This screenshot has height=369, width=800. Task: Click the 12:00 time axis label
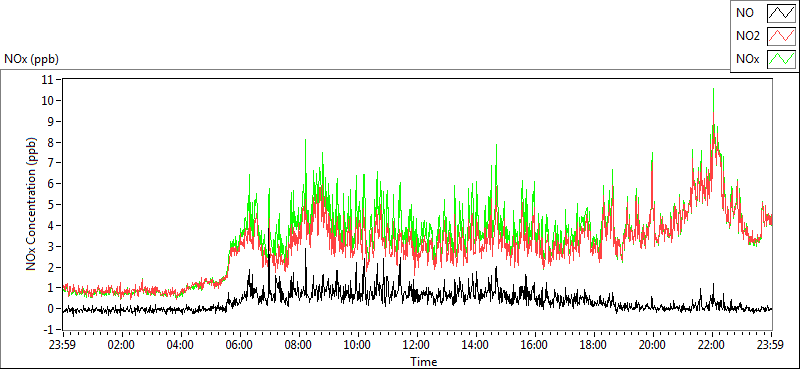[x=416, y=345]
